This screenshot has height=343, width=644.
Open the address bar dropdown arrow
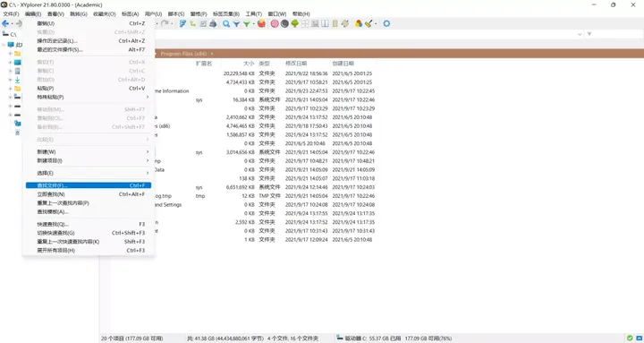580,34
